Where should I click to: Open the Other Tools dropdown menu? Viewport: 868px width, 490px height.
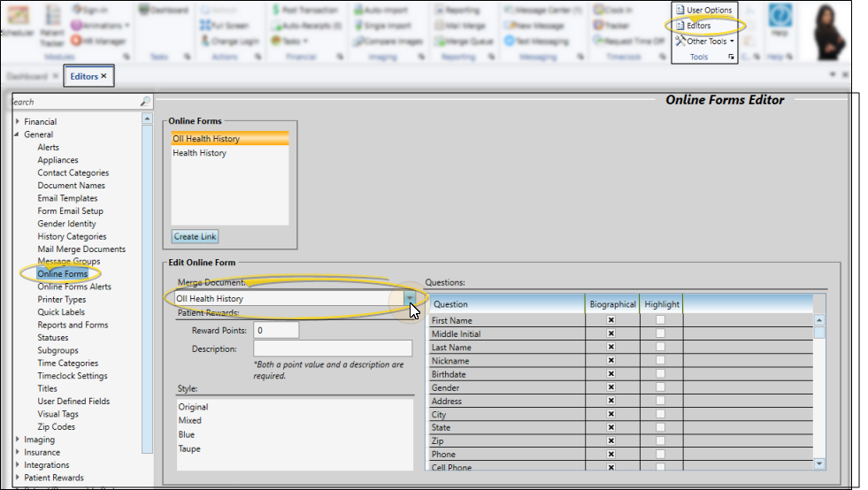tap(704, 41)
